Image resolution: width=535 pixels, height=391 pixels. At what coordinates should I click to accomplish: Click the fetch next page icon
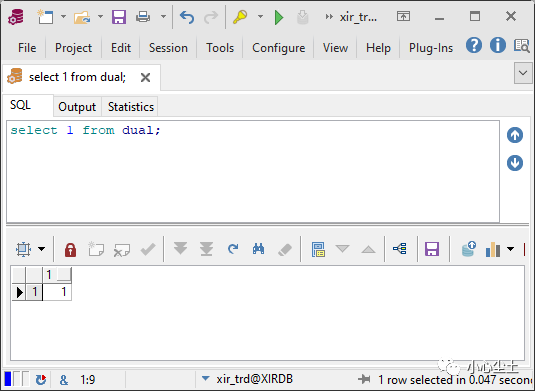tap(180, 249)
